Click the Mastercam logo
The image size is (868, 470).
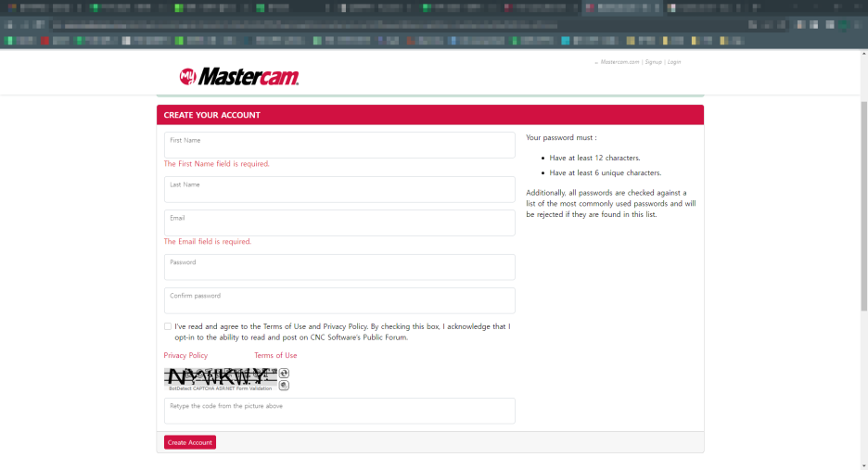239,76
